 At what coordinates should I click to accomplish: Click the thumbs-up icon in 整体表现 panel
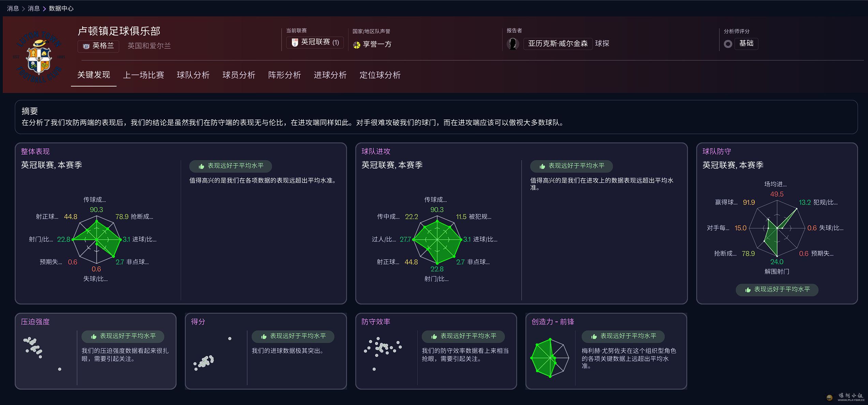click(201, 166)
